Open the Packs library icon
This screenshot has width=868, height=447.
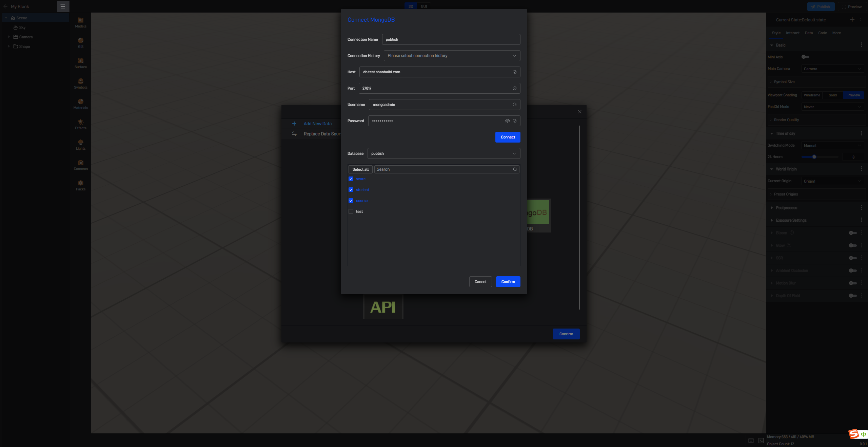(81, 185)
